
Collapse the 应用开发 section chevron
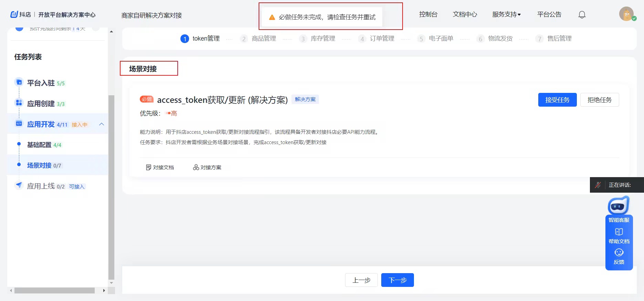(102, 124)
